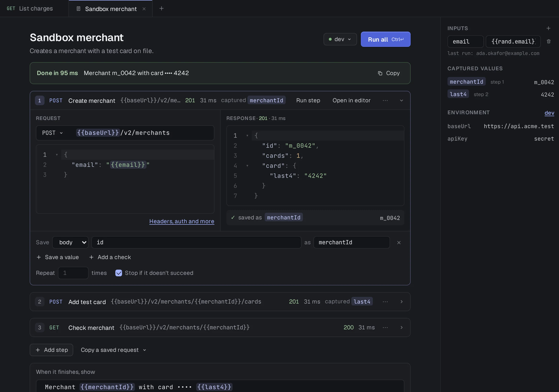Click Run all button
The width and height of the screenshot is (559, 392).
[386, 39]
